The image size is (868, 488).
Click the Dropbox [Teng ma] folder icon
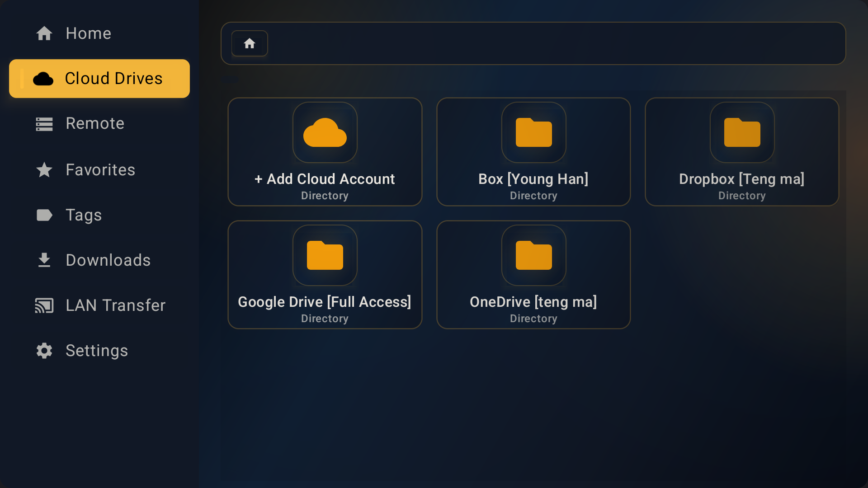(742, 132)
